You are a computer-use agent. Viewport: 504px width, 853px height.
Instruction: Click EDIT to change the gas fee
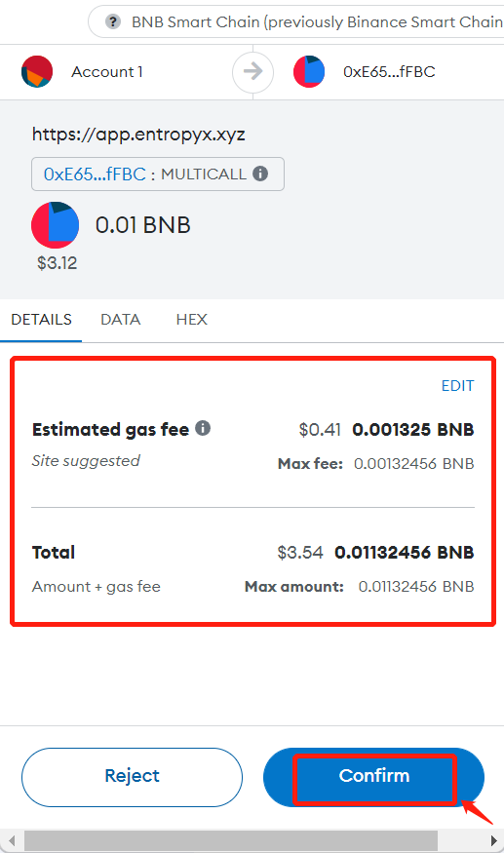coord(458,386)
